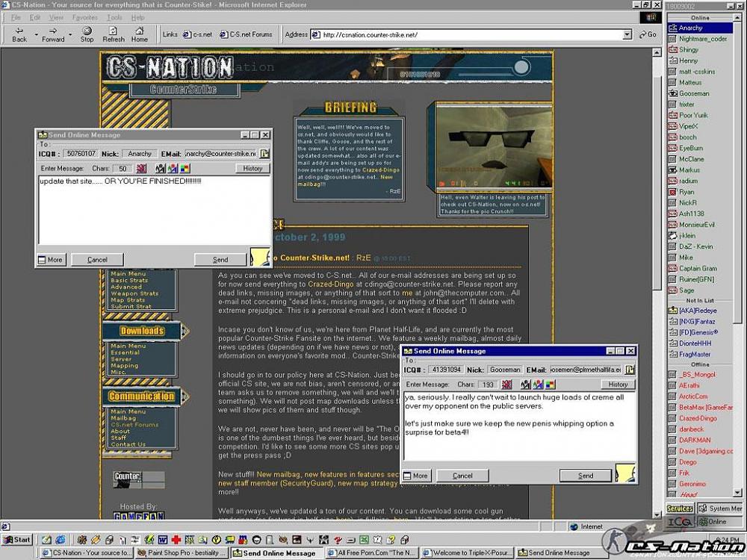The image size is (747, 560).
Task: Click the yellow note icon in Anarchy message window
Action: 260,257
